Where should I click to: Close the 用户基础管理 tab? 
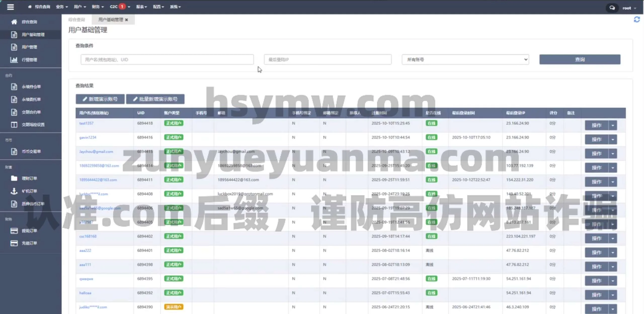point(127,20)
